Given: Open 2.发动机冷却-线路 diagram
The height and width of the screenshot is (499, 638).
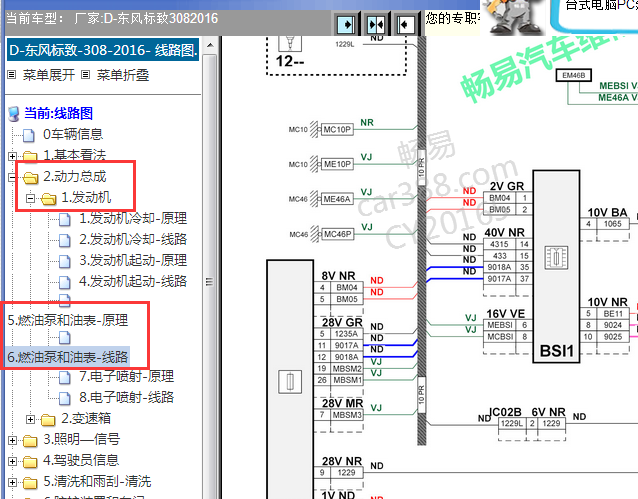Looking at the screenshot, I should 133,239.
